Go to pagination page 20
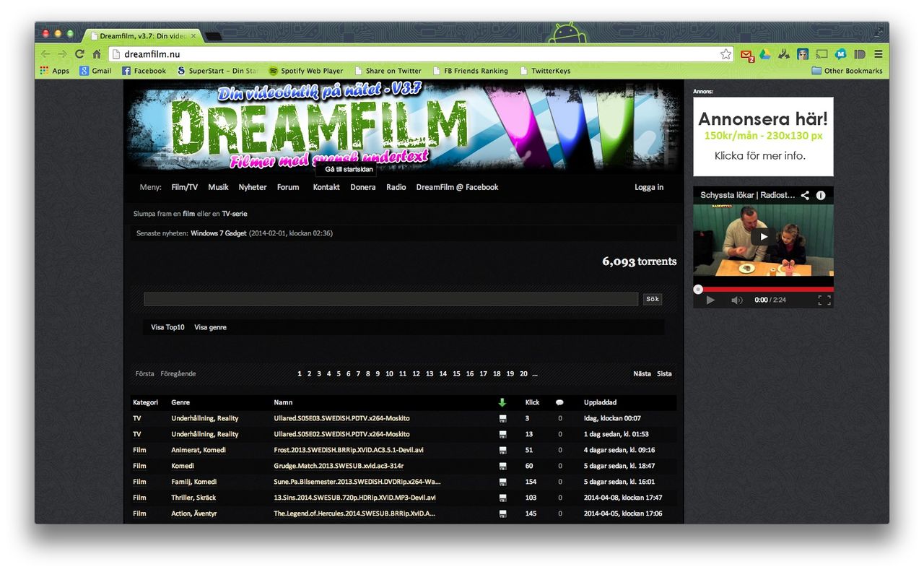 pyautogui.click(x=523, y=373)
